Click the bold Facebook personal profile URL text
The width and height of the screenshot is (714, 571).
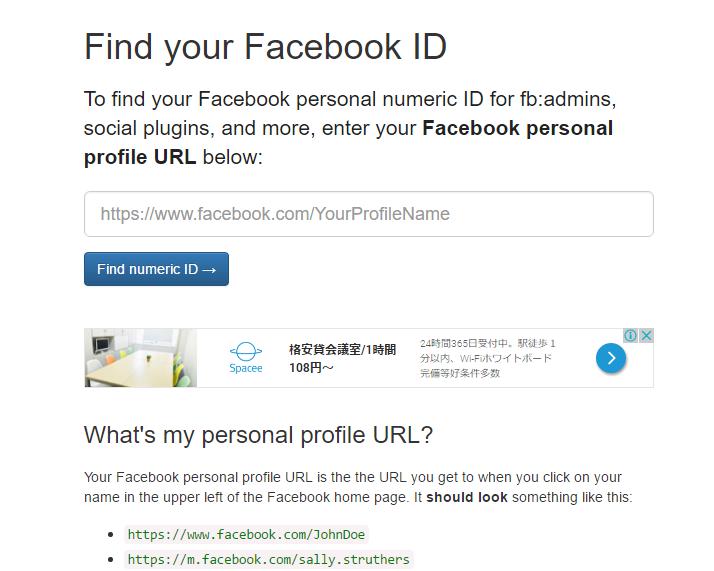coord(349,143)
